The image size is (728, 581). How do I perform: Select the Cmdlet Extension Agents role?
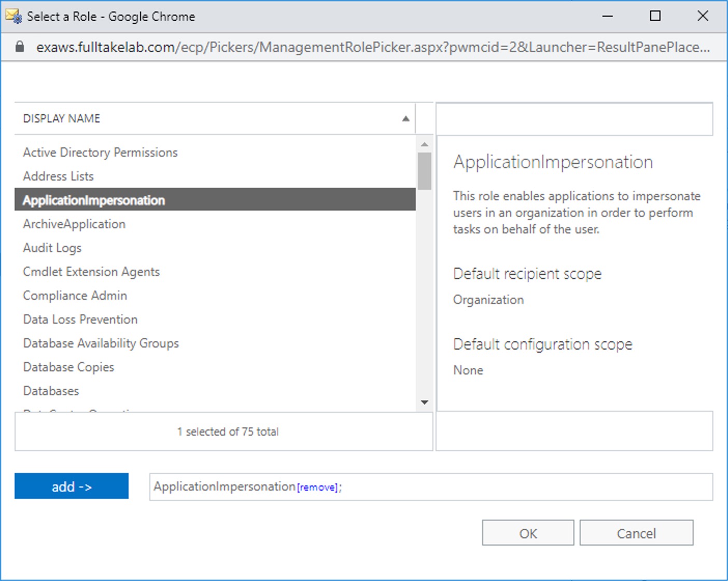tap(91, 271)
